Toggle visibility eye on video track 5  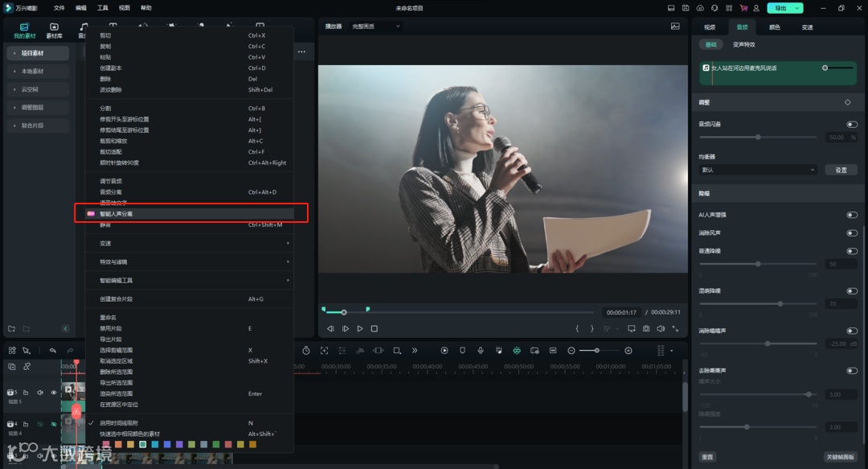coord(54,393)
